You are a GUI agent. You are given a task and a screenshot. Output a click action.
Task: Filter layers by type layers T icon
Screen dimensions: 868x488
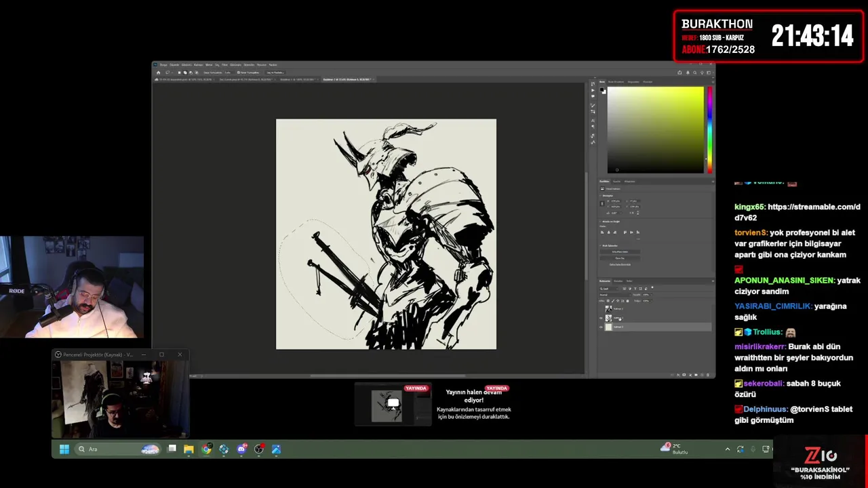click(635, 289)
